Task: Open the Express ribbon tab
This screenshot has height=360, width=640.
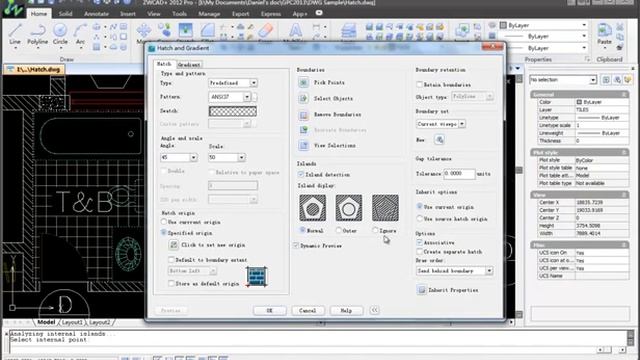Action: 271,14
